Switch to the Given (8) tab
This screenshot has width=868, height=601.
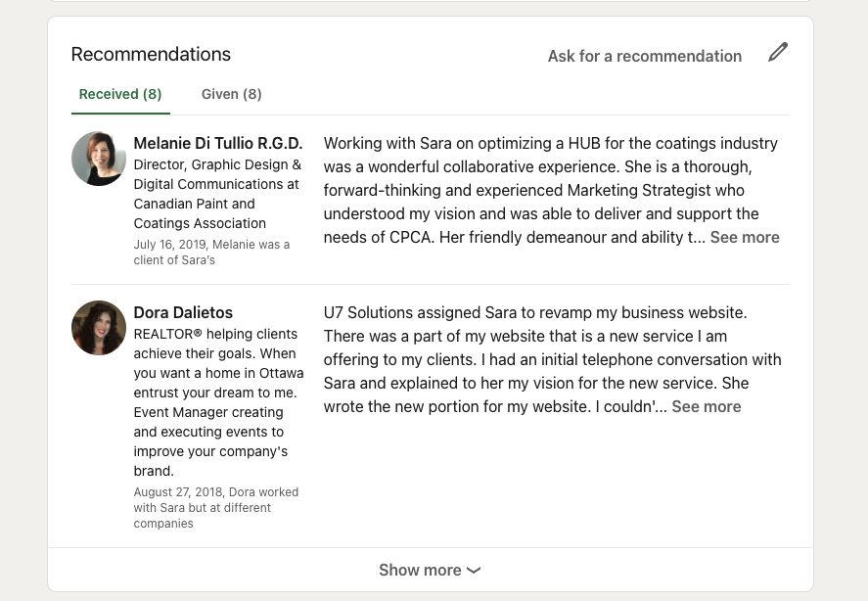[231, 94]
